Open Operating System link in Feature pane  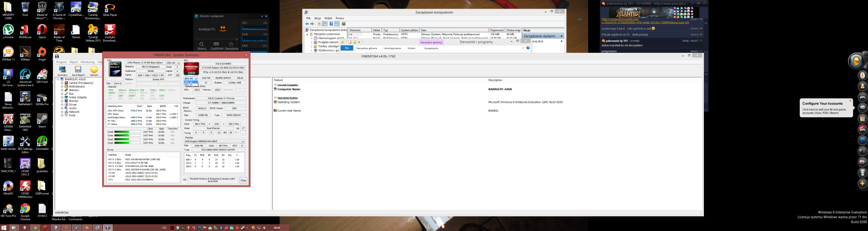click(288, 97)
